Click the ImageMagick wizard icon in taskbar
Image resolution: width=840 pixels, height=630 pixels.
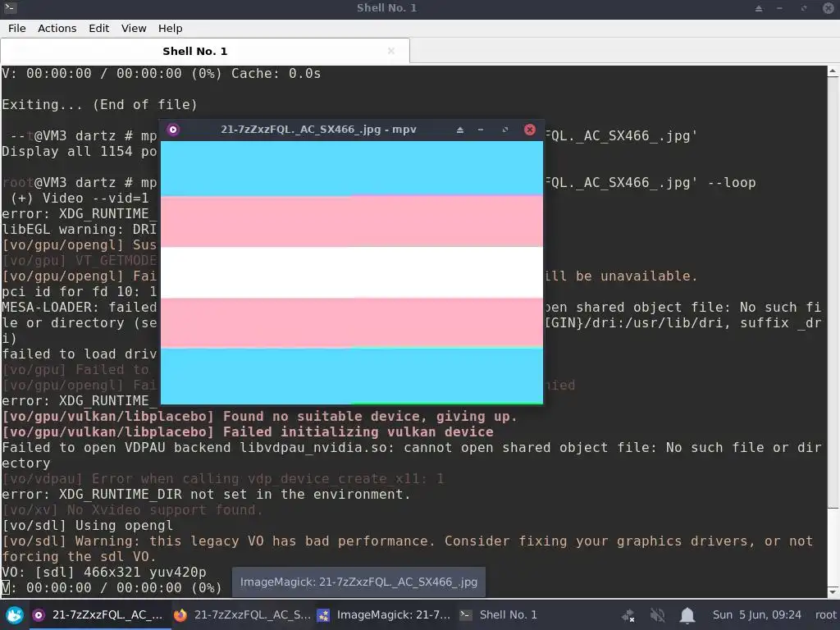pyautogui.click(x=323, y=615)
